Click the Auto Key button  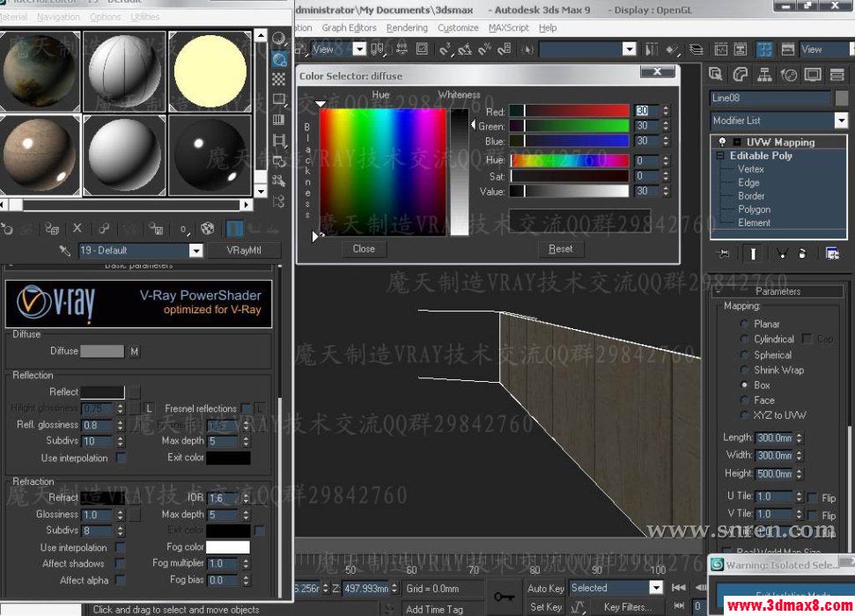pos(545,588)
